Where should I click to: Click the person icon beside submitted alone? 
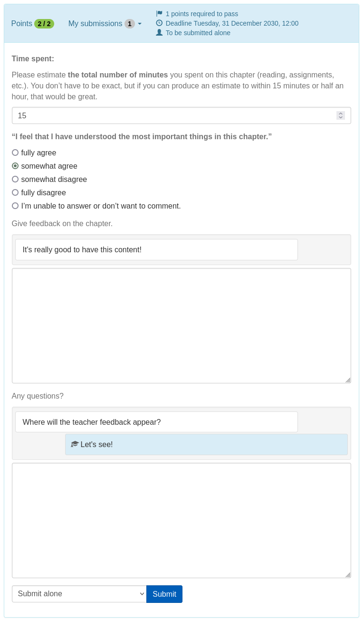(159, 33)
